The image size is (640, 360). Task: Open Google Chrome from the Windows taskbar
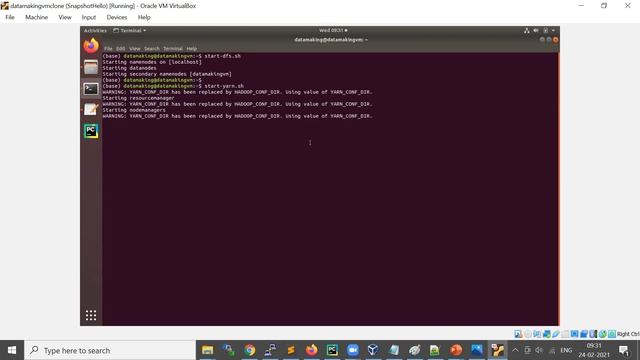(x=249, y=350)
